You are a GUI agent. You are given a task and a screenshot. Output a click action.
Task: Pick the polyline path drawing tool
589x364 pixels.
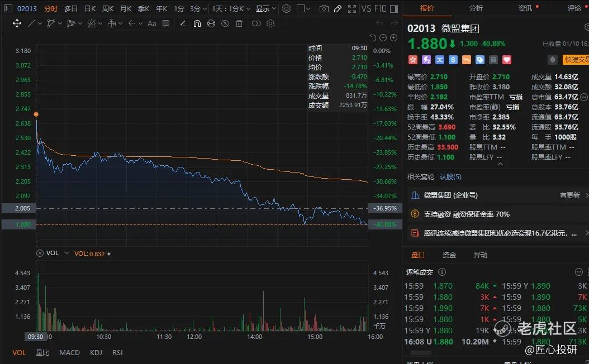[51, 23]
